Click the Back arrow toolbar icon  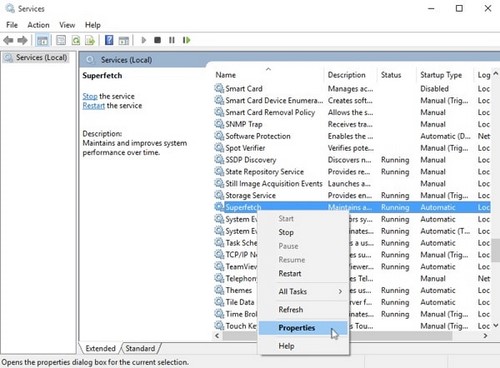(x=8, y=40)
